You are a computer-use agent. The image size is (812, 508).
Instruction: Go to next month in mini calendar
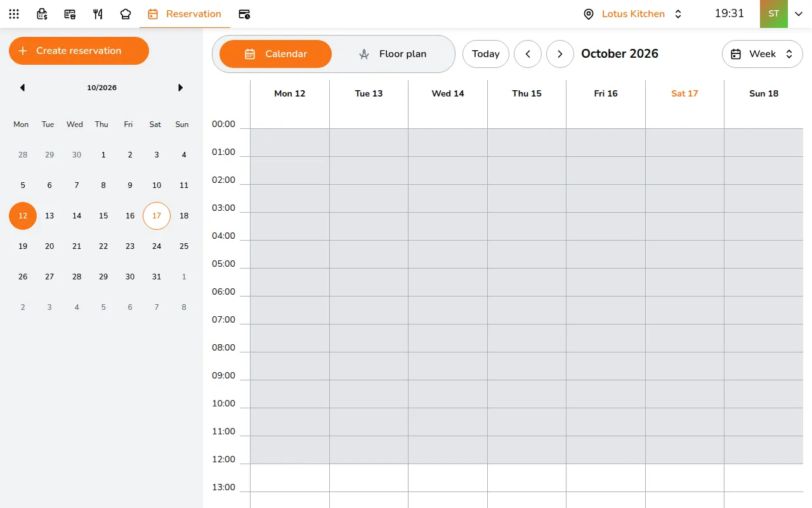pos(181,88)
